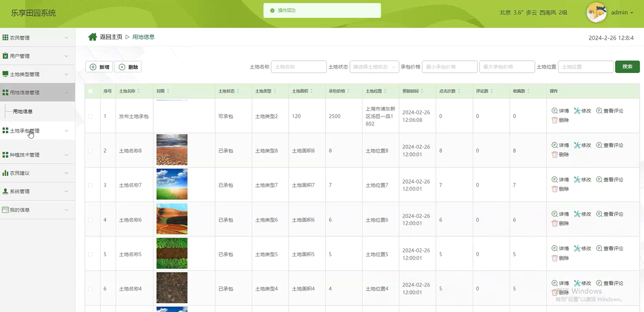Click the 农民管理 grid icon in sidebar
This screenshot has height=312, width=644.
5,38
